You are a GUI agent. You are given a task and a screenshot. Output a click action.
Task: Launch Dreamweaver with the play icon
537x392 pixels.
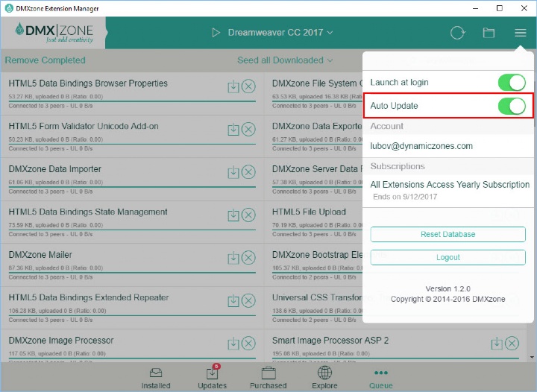pos(216,33)
